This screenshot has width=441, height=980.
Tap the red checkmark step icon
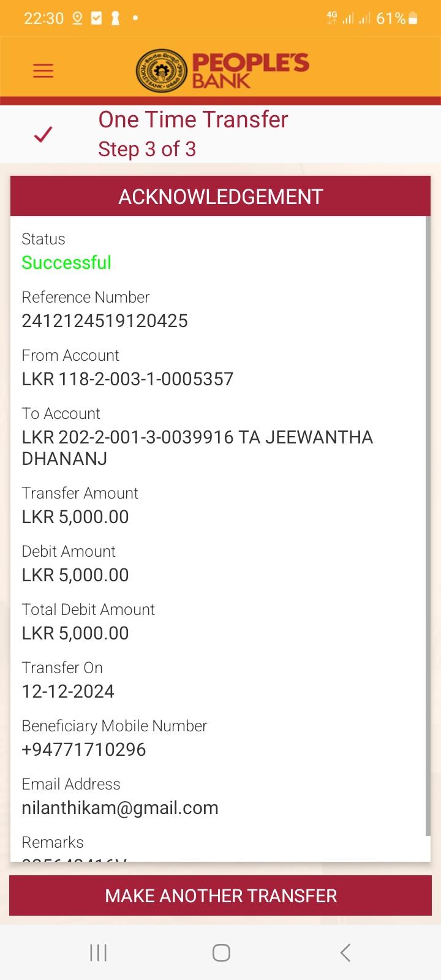(43, 134)
